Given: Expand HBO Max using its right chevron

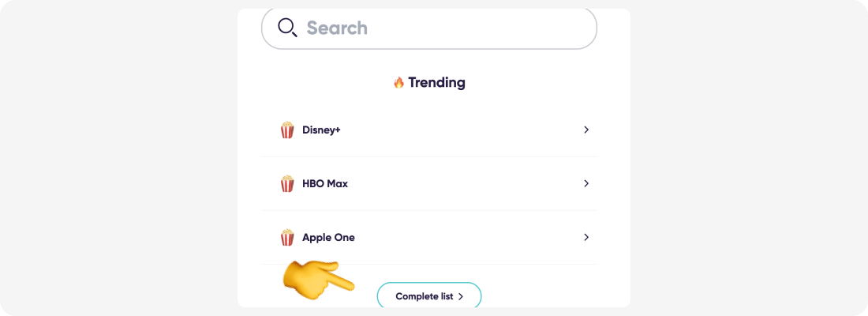Looking at the screenshot, I should [586, 183].
